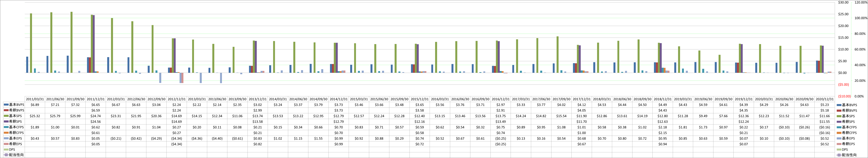Viewport: 868px width, 158px height.
Task: Click the $6.59 希釈BVPS cell for 2011/12/31
Action: click(96, 110)
